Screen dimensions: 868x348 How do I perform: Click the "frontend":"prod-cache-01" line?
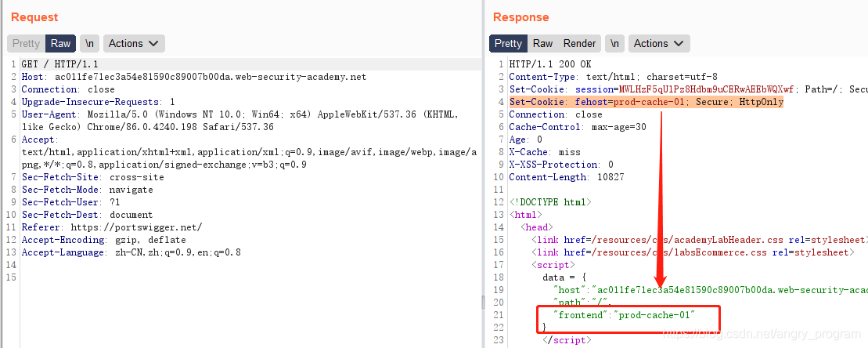(x=624, y=315)
